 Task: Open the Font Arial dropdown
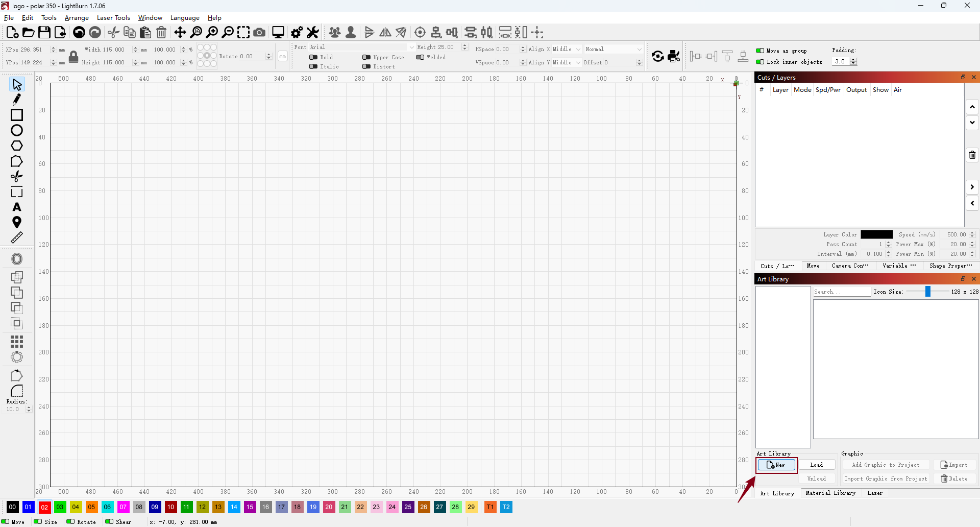[362, 47]
